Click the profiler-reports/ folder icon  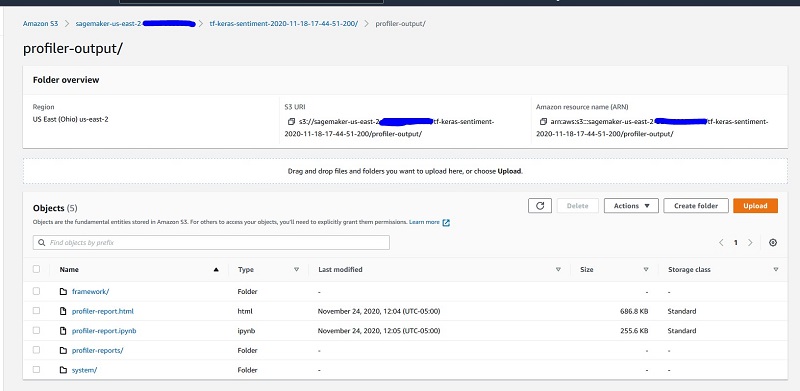coord(63,350)
